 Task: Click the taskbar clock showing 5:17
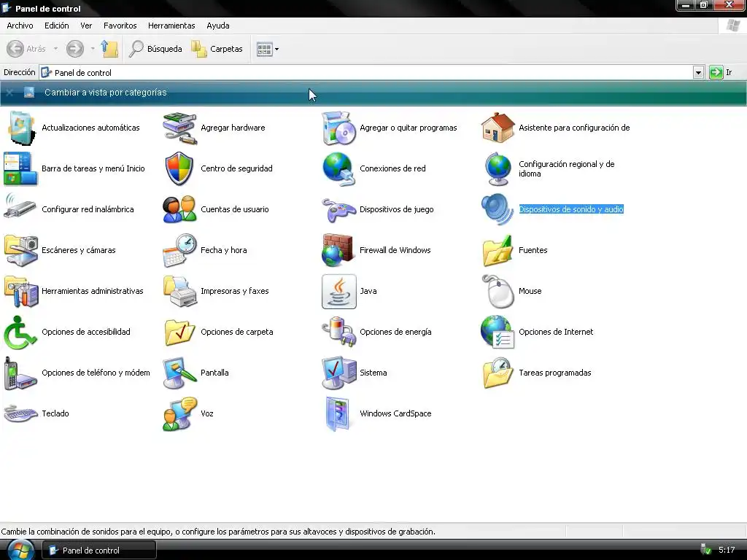tap(727, 550)
